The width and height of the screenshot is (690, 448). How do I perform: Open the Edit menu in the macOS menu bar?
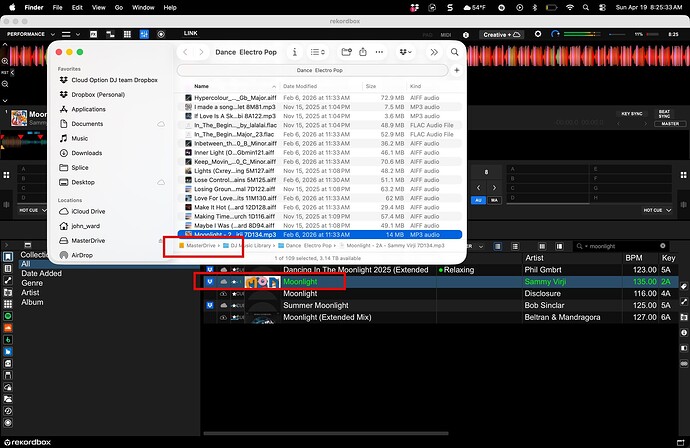[x=77, y=7]
